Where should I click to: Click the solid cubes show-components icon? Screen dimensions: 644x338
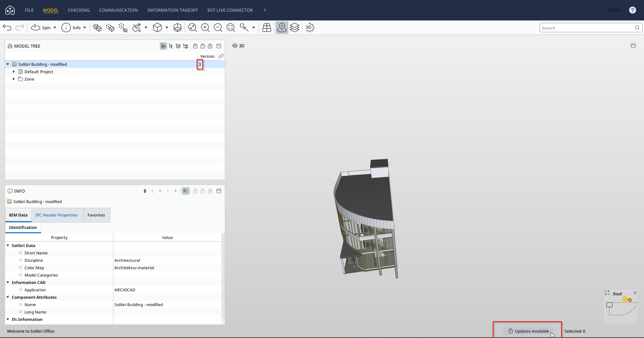[97, 28]
